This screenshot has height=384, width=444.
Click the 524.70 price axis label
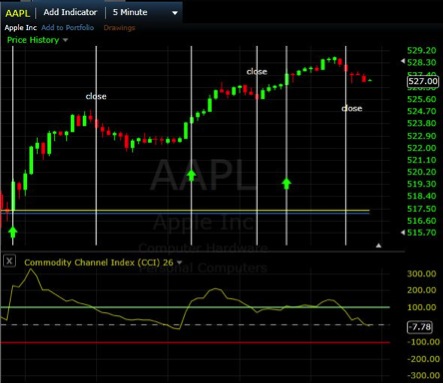pyautogui.click(x=422, y=111)
